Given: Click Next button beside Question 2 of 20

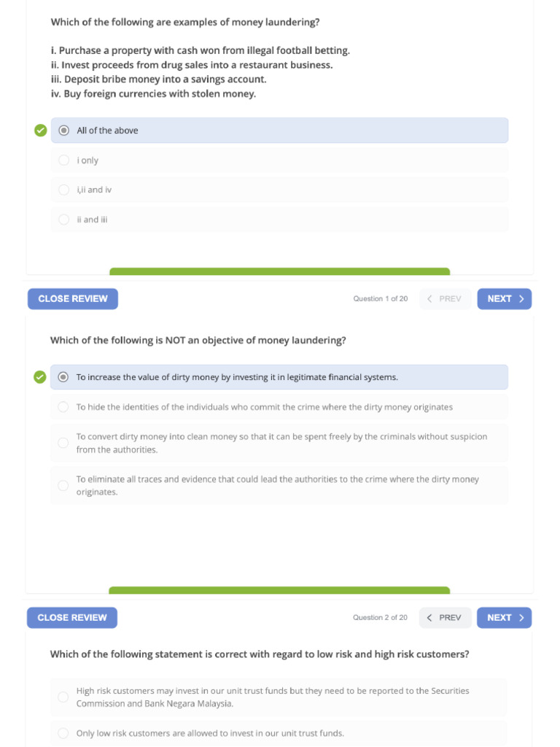Looking at the screenshot, I should (504, 618).
